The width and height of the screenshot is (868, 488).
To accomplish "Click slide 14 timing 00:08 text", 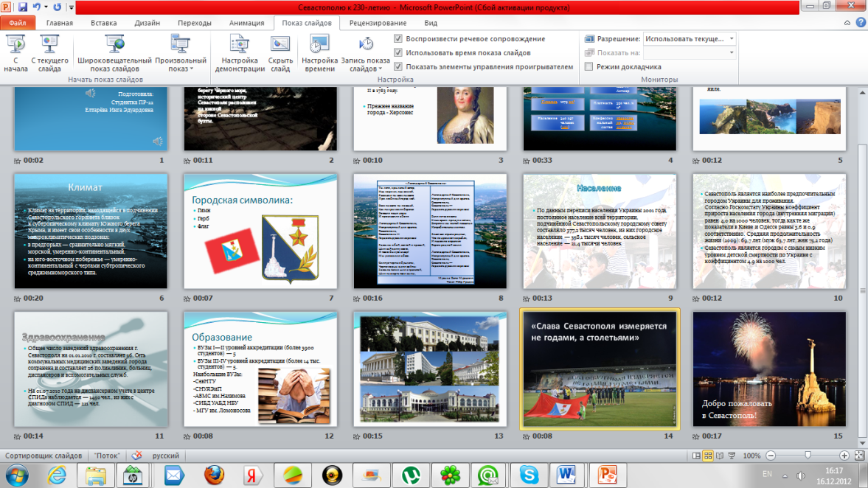I will pos(542,436).
